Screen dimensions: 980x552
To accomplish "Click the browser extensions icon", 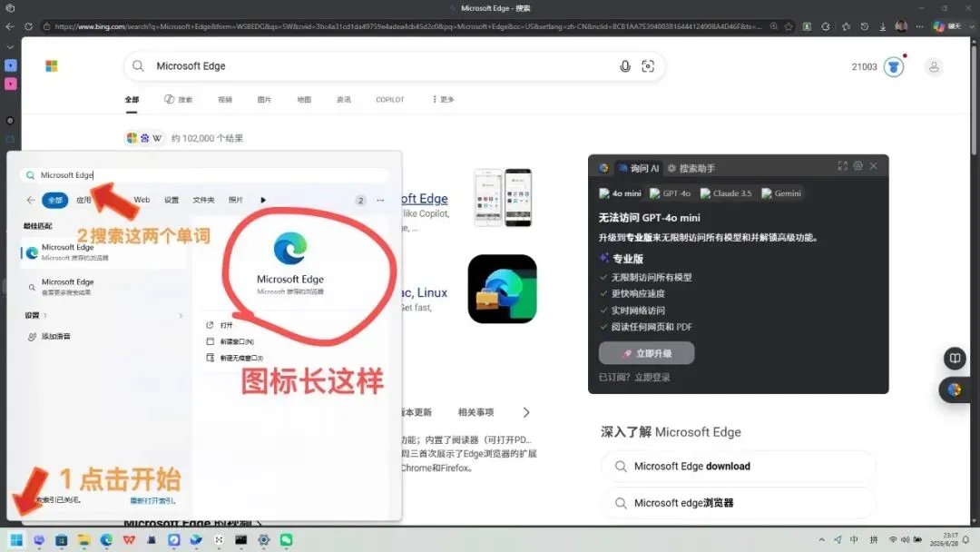I will 826,26.
